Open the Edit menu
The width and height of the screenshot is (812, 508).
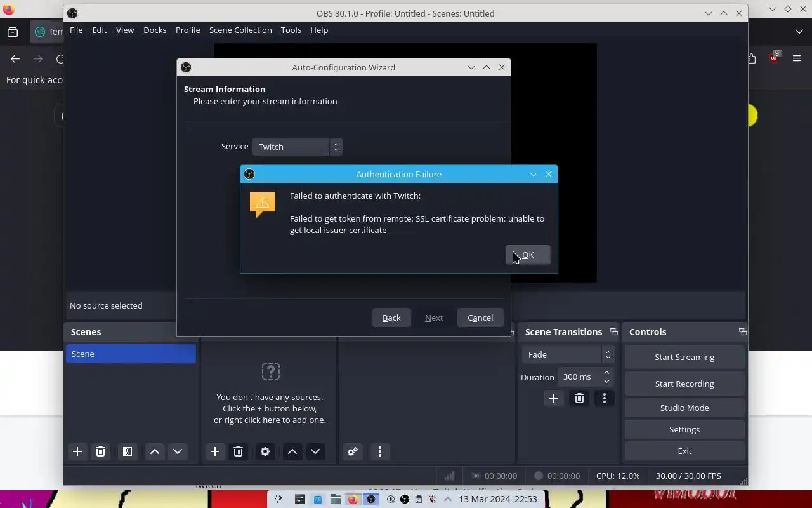[99, 30]
